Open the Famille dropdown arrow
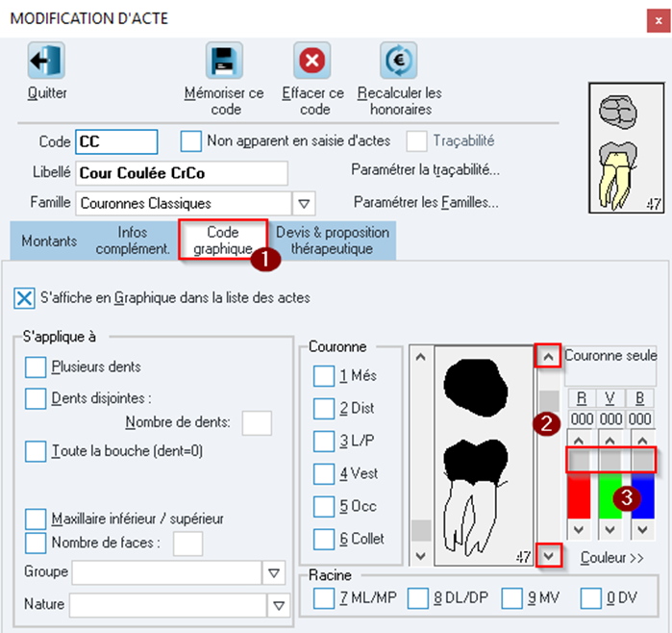The width and height of the screenshot is (672, 633). 304,203
